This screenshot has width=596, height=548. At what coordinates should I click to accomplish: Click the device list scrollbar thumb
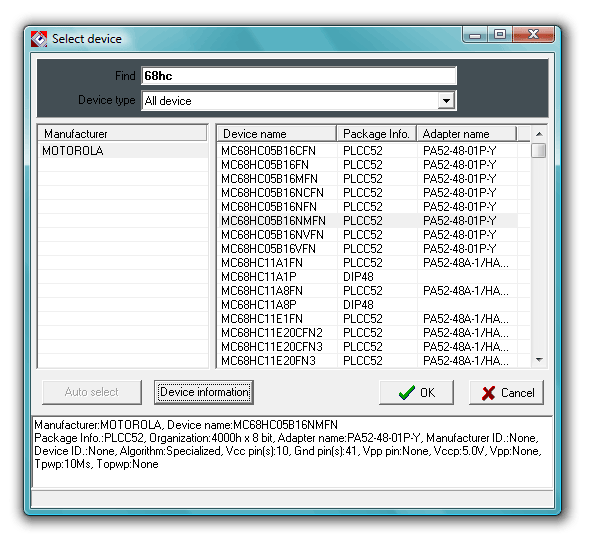pyautogui.click(x=539, y=150)
